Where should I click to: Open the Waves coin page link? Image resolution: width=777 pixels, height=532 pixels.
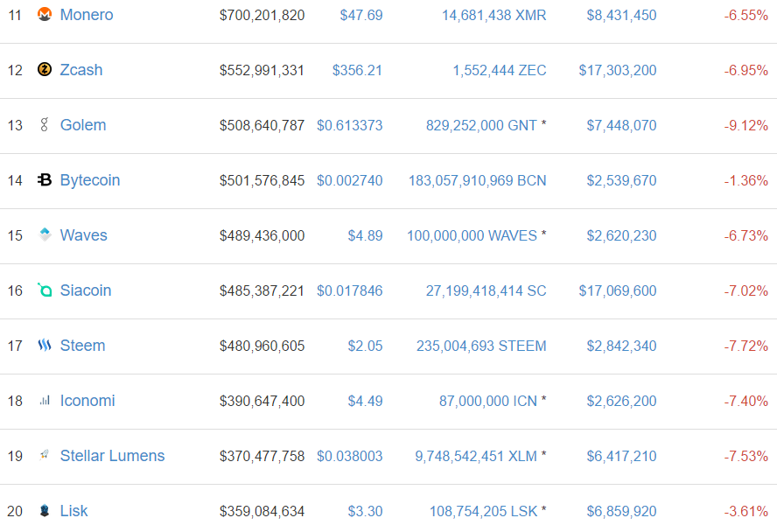click(83, 235)
